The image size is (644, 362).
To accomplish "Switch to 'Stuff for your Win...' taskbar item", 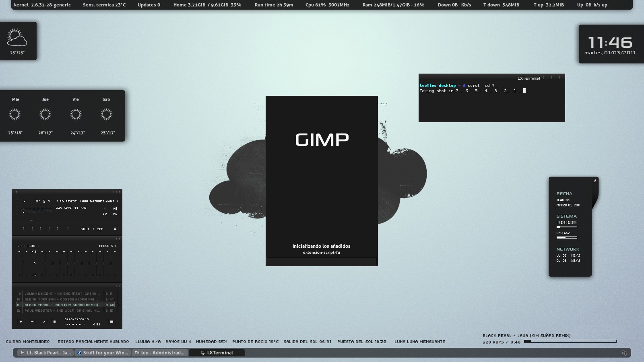I will click(103, 353).
